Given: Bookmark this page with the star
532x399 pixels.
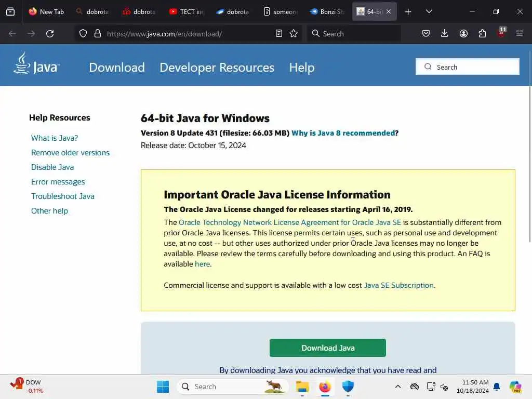Looking at the screenshot, I should point(294,33).
